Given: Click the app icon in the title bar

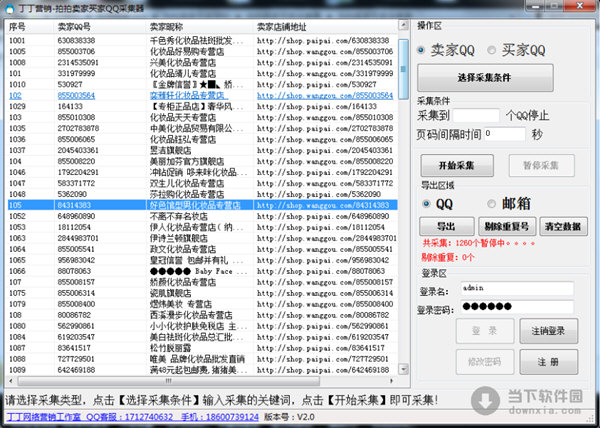Looking at the screenshot, I should click(x=9, y=8).
